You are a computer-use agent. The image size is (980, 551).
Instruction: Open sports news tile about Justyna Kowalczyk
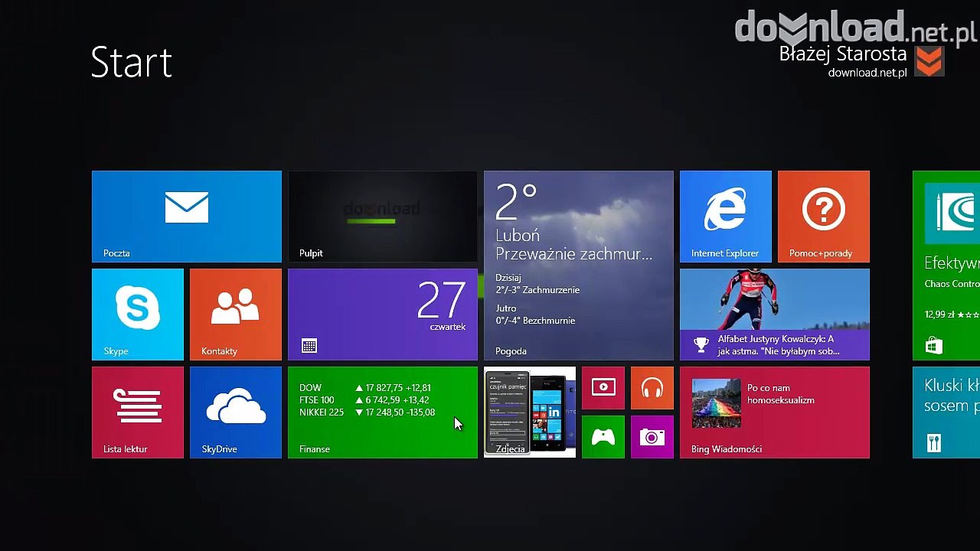point(775,315)
